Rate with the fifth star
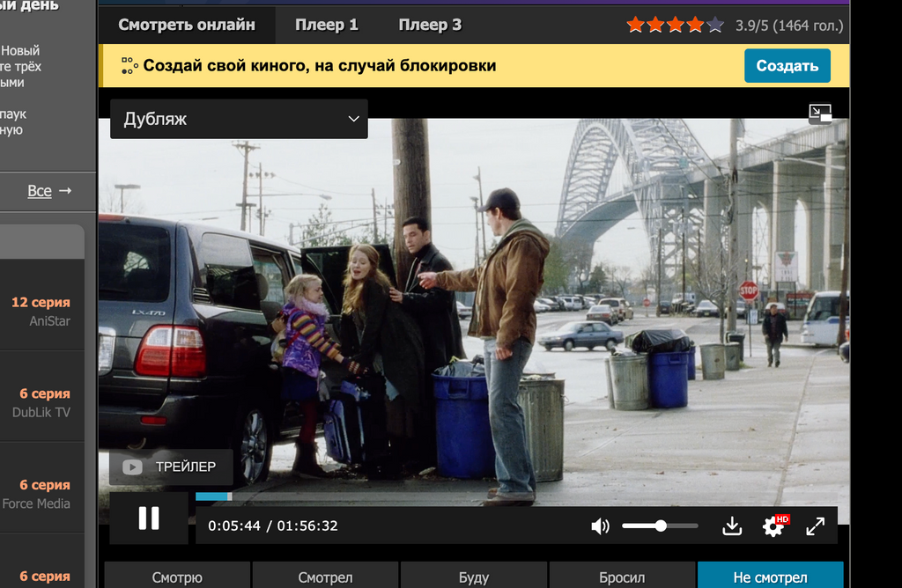Screen dimensions: 902x588 (x=715, y=25)
